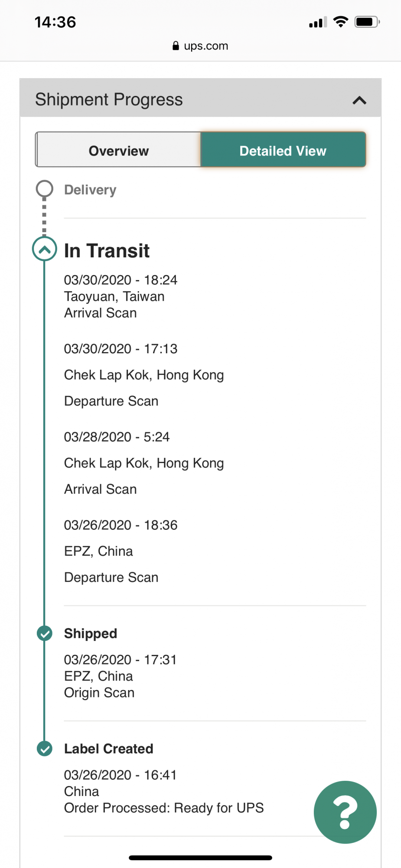Click the Shipped checkmark icon
The width and height of the screenshot is (401, 868).
point(45,634)
